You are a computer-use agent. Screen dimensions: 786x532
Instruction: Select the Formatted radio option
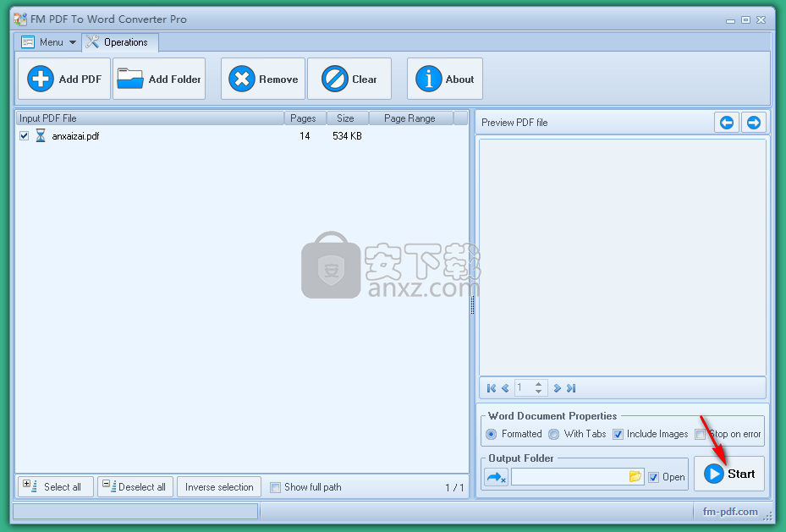point(492,434)
